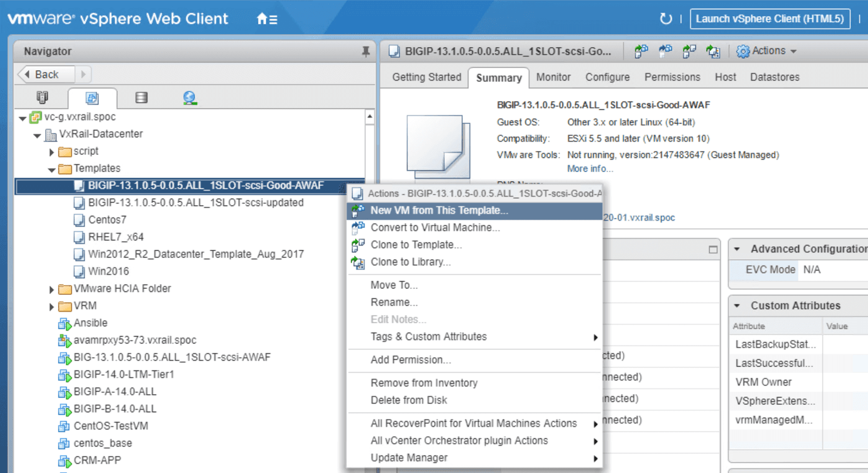Expand the VMware HCIA Folder
Viewport: 868px width, 473px height.
click(52, 289)
